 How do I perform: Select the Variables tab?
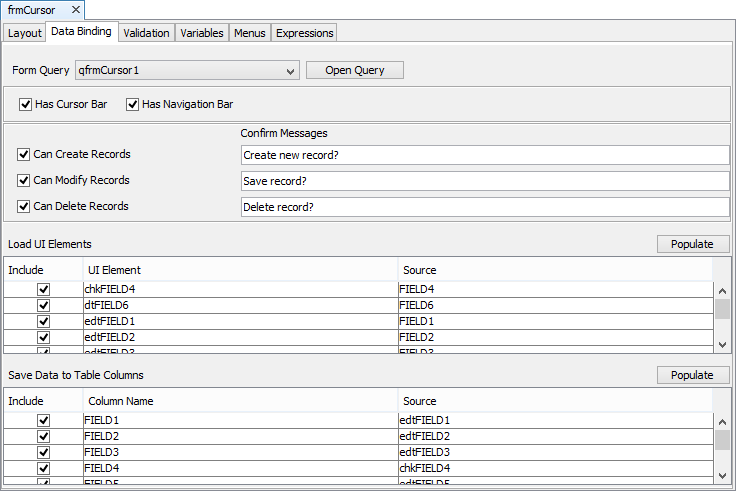point(201,33)
